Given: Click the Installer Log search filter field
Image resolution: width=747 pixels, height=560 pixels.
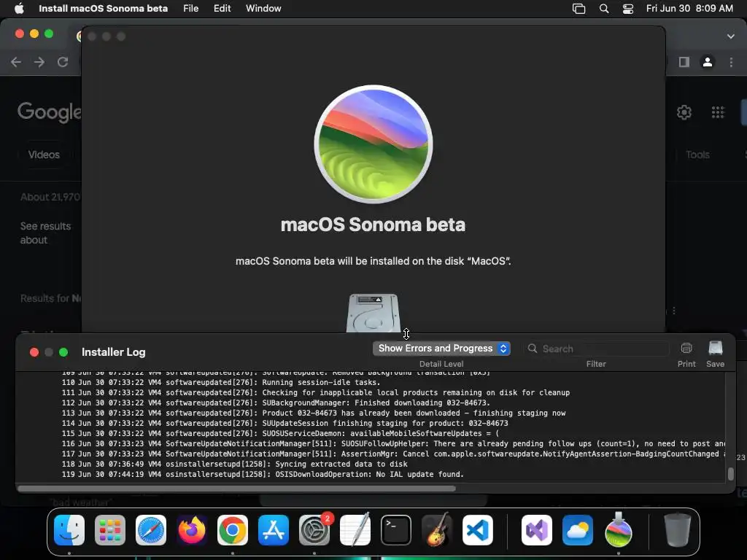Looking at the screenshot, I should coord(597,349).
